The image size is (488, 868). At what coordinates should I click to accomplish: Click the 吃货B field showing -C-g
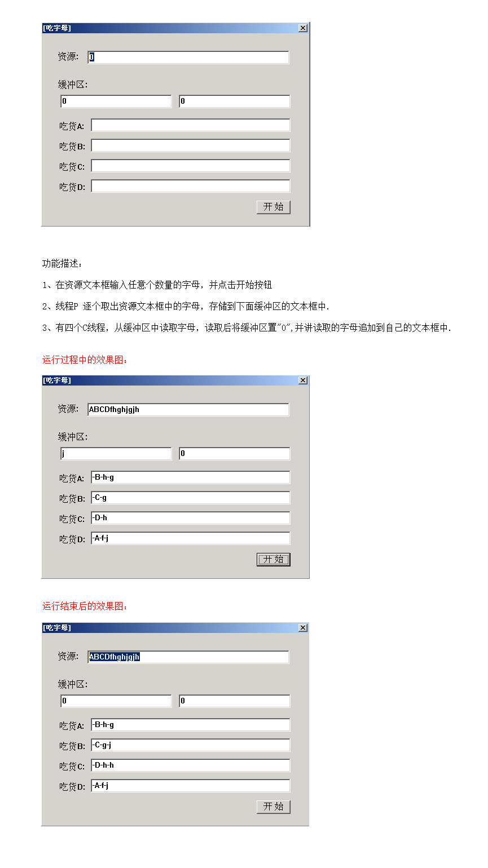click(x=191, y=498)
